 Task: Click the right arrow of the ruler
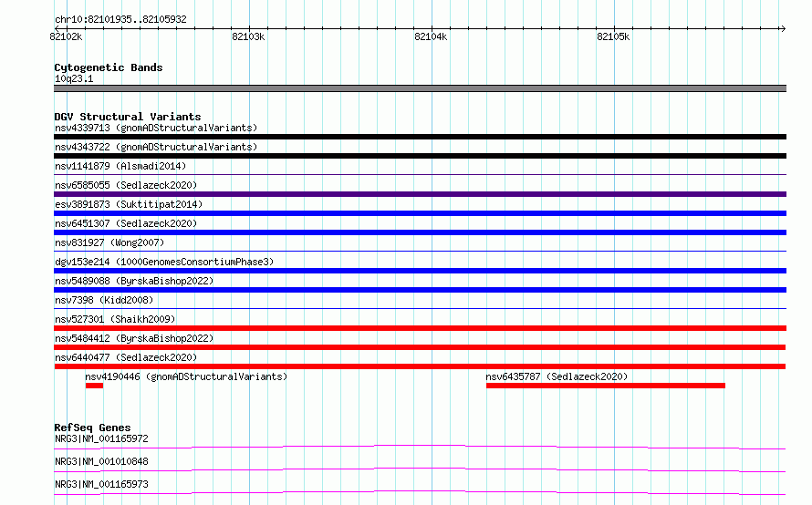(783, 28)
